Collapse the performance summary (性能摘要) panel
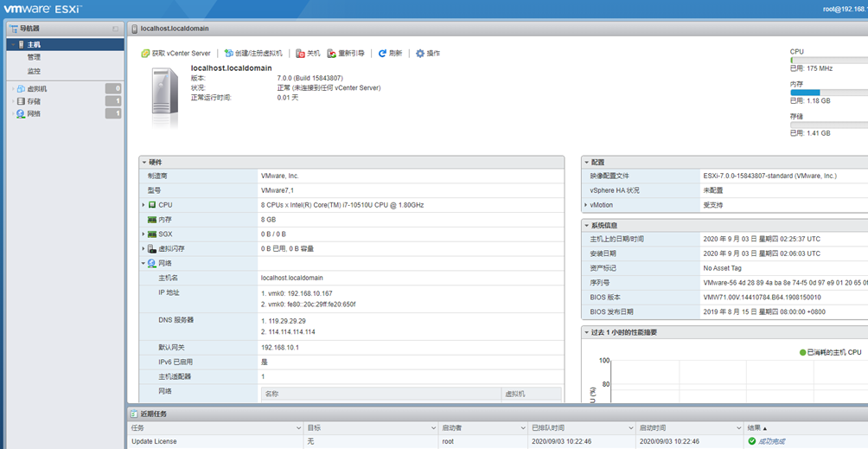This screenshot has width=868, height=449. pos(587,332)
